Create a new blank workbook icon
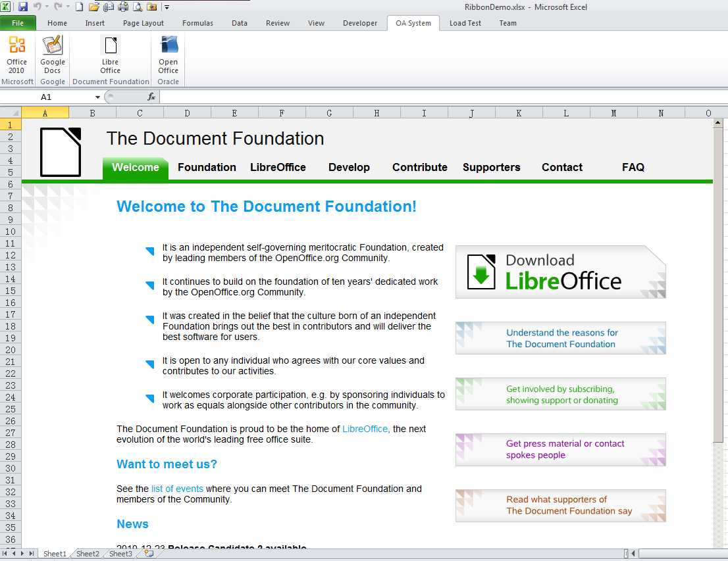Screen dimensions: 728x561 pyautogui.click(x=80, y=7)
